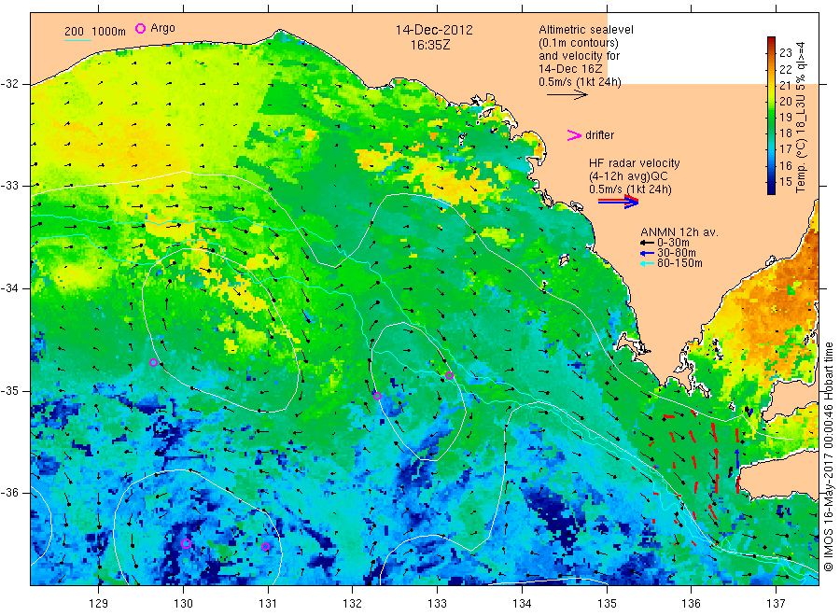
Task: Click the 135 longitude axis label
Action: pyautogui.click(x=607, y=603)
